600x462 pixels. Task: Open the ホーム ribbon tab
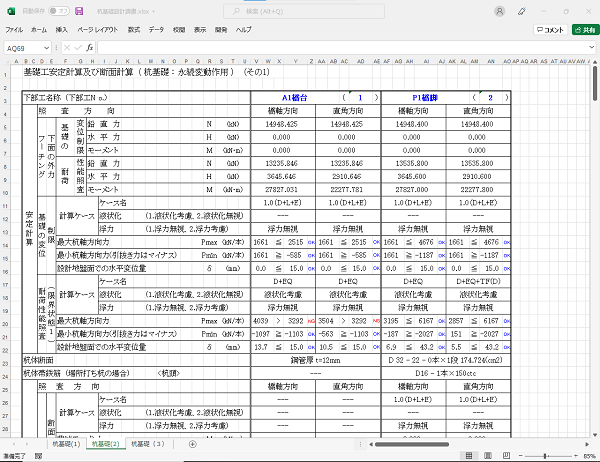[x=39, y=29]
